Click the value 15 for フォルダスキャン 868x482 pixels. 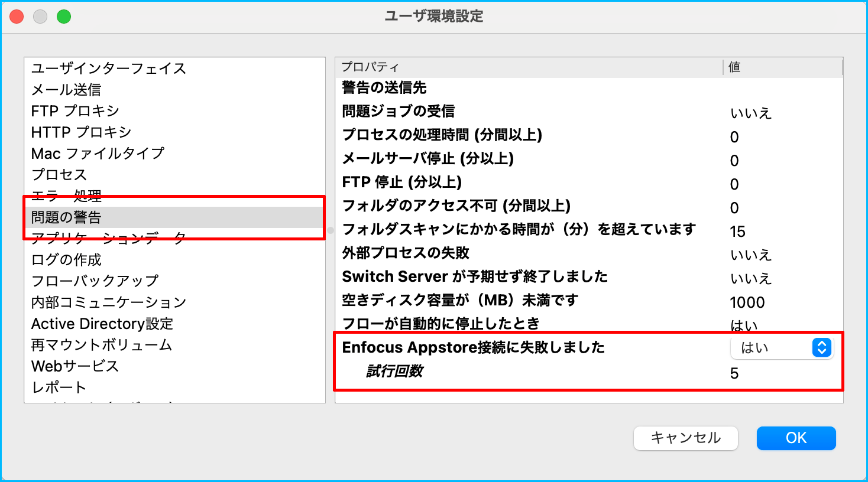(737, 232)
